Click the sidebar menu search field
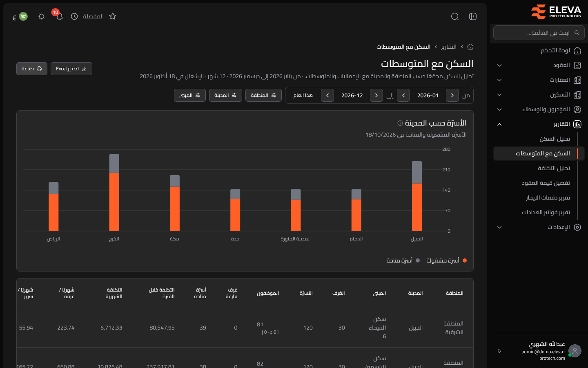Screen dimensions: 588x368 (539, 33)
